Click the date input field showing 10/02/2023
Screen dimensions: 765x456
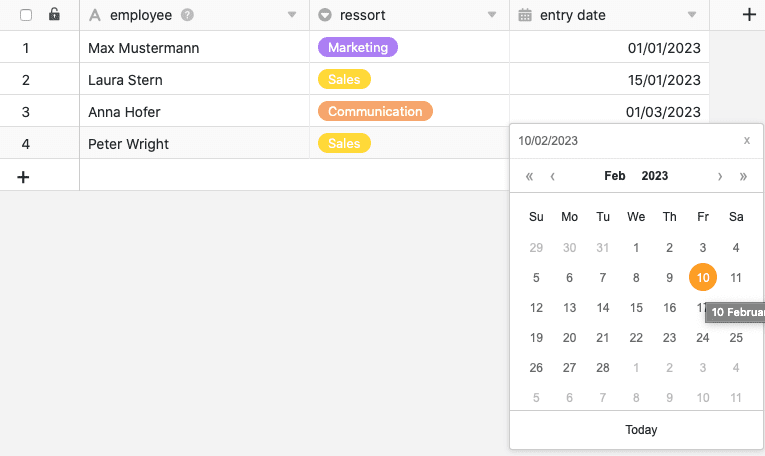pos(620,141)
